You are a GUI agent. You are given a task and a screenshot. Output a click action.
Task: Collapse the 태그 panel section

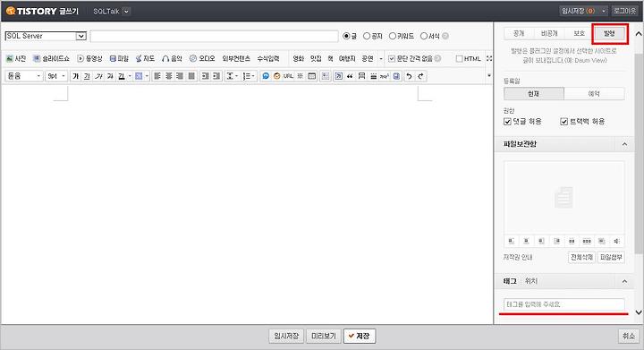click(624, 281)
